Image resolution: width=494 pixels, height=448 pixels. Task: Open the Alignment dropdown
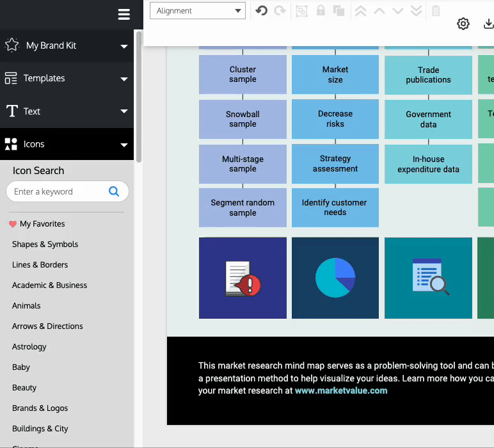click(x=198, y=11)
